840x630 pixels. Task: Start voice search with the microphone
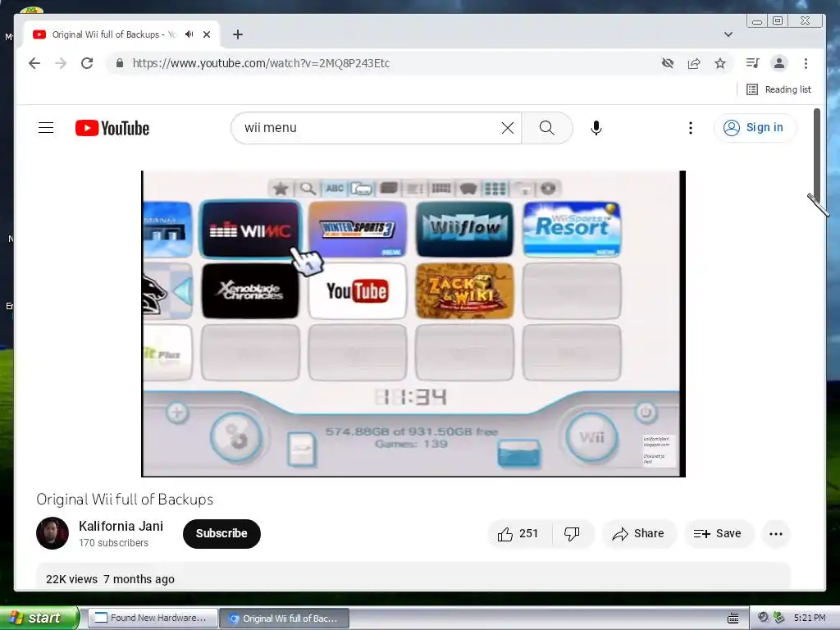click(x=596, y=127)
